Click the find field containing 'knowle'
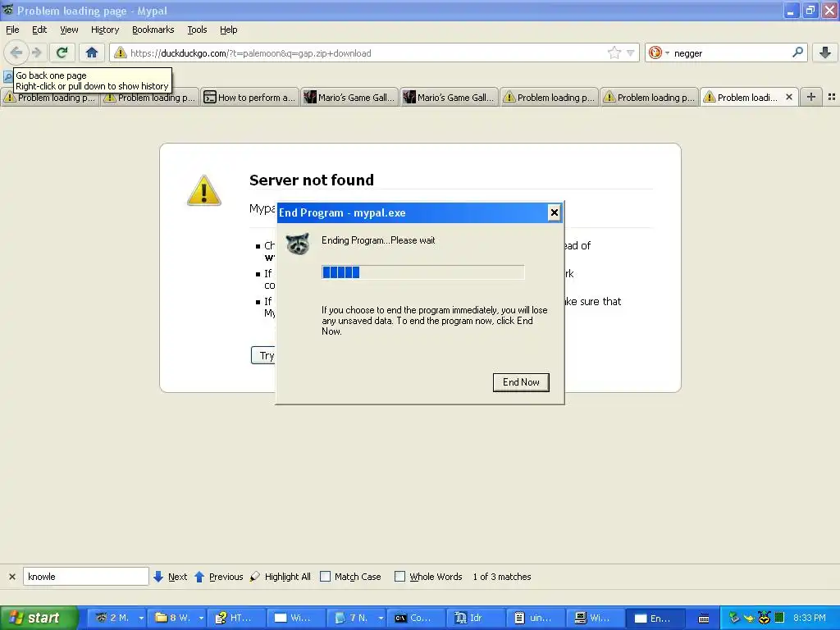 click(x=85, y=577)
